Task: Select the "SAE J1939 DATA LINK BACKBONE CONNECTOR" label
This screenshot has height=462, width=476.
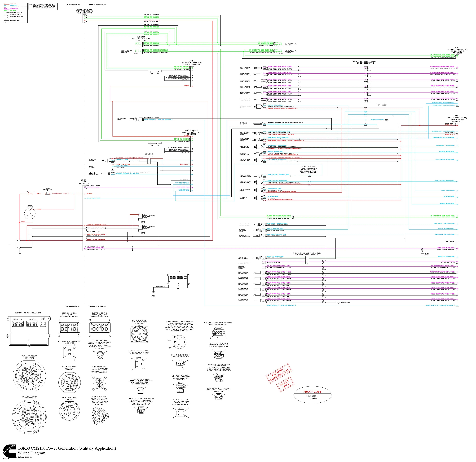Action: [x=141, y=39]
